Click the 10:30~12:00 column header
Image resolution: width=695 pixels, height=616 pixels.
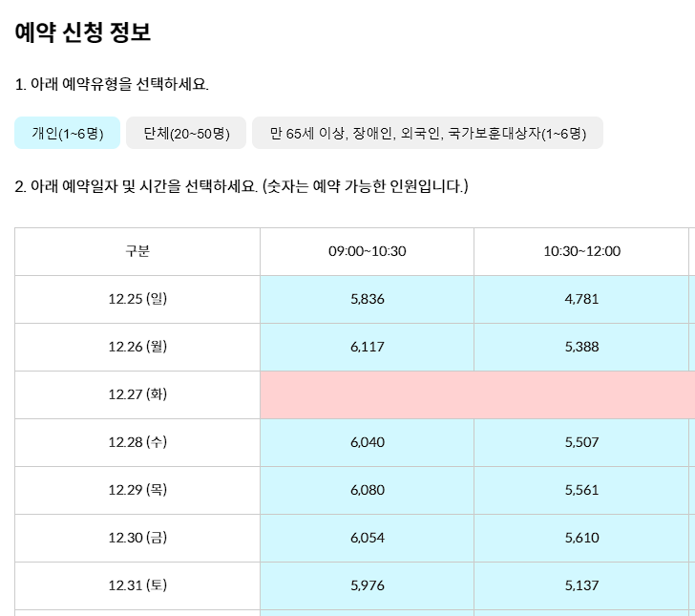coord(581,251)
